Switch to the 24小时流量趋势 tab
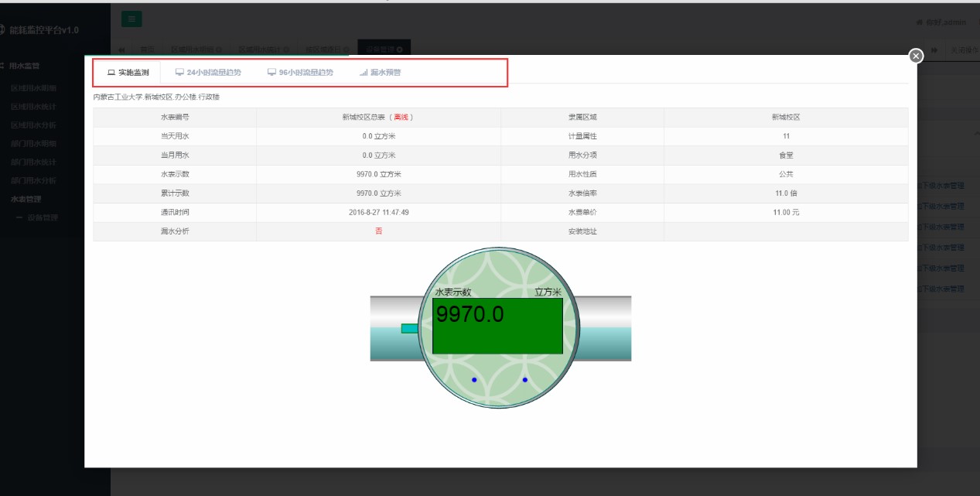The width and height of the screenshot is (980, 496). click(207, 73)
